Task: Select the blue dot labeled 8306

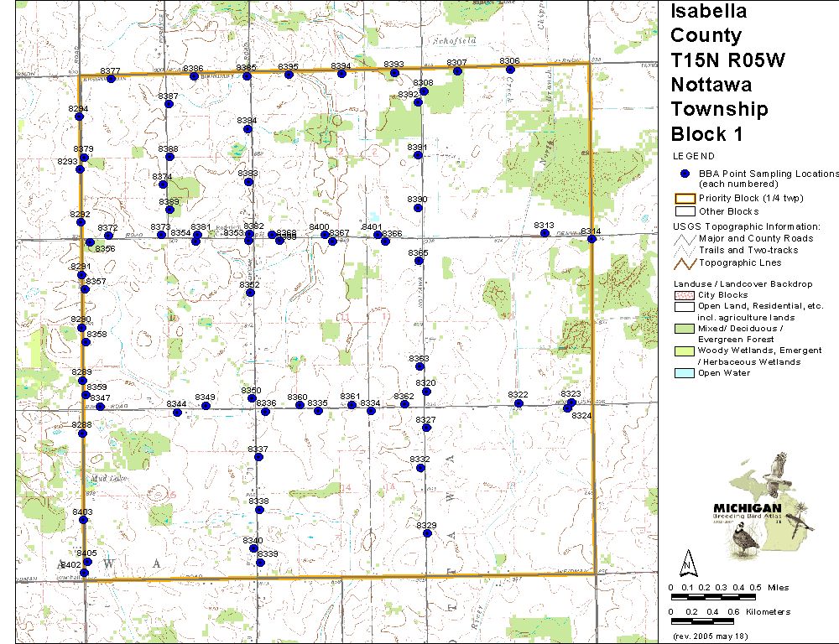Action: click(x=510, y=69)
